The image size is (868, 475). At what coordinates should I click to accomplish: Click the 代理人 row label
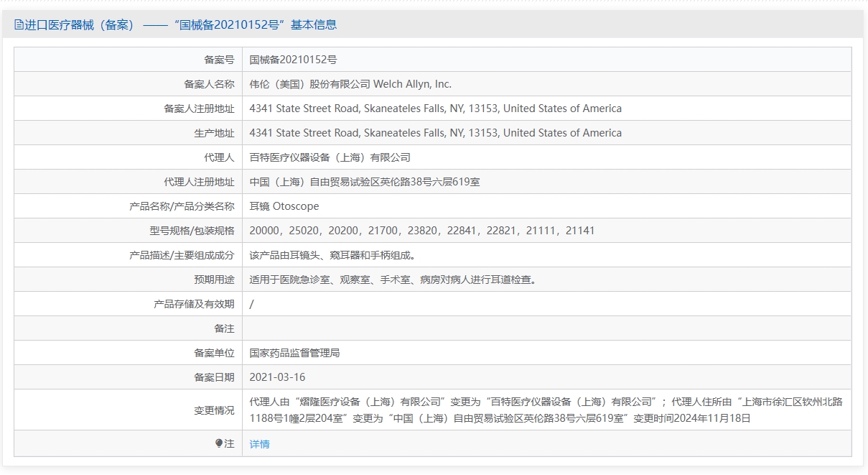coord(219,157)
